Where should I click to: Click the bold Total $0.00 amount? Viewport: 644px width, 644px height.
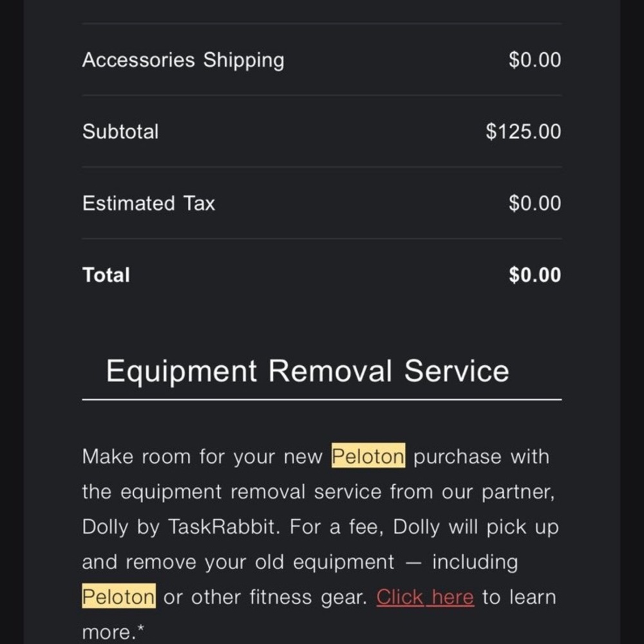(x=535, y=275)
